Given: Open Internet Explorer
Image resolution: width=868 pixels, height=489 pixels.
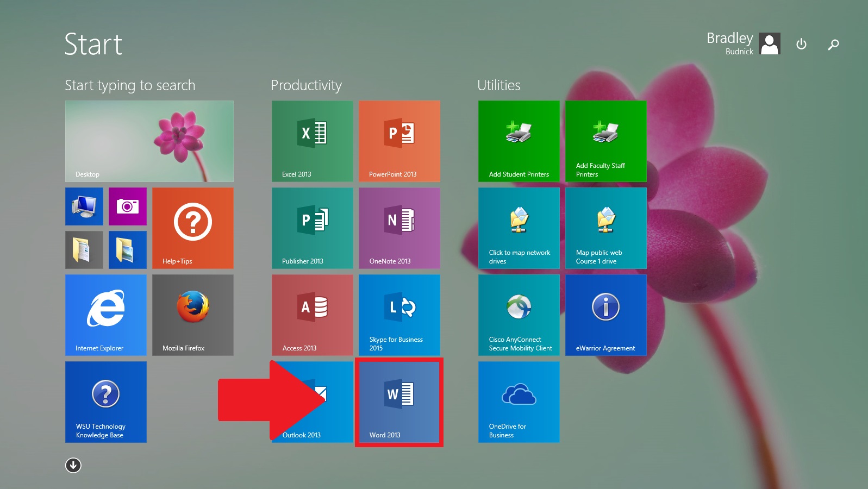Looking at the screenshot, I should click(x=105, y=315).
